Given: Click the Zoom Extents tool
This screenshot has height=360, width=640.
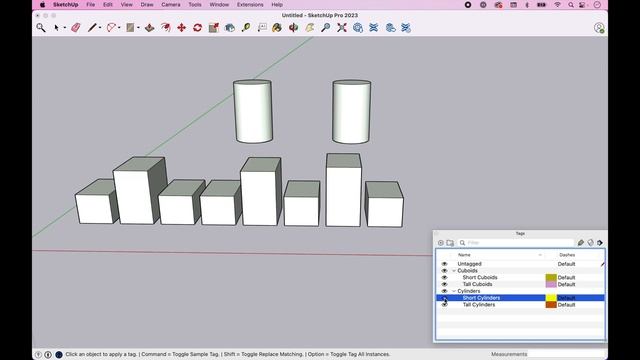Looking at the screenshot, I should [342, 27].
